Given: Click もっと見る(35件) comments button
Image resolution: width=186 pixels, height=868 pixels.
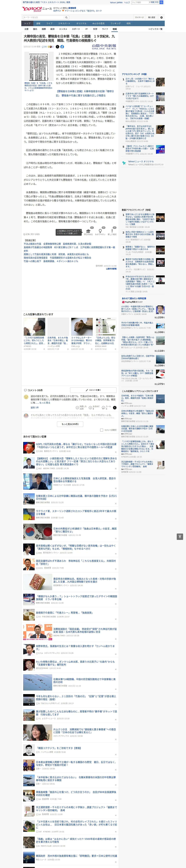Looking at the screenshot, I should (x=70, y=424).
